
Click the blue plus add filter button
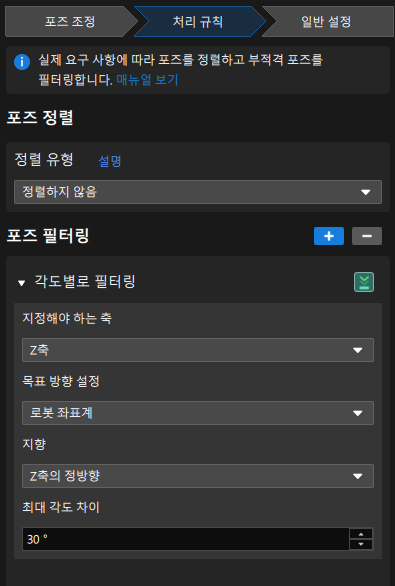coord(329,236)
